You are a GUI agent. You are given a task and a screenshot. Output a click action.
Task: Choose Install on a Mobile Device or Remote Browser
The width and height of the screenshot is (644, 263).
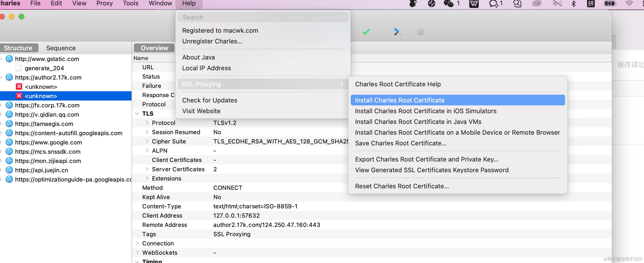click(x=457, y=132)
